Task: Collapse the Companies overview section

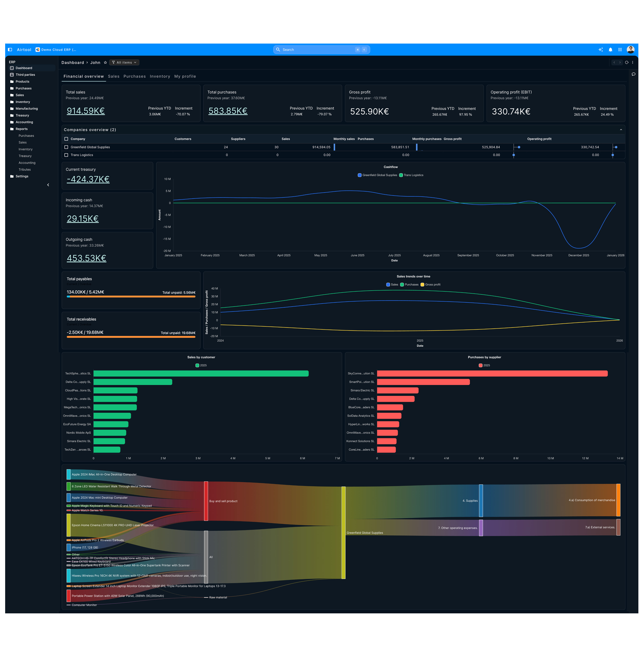Action: click(x=621, y=130)
